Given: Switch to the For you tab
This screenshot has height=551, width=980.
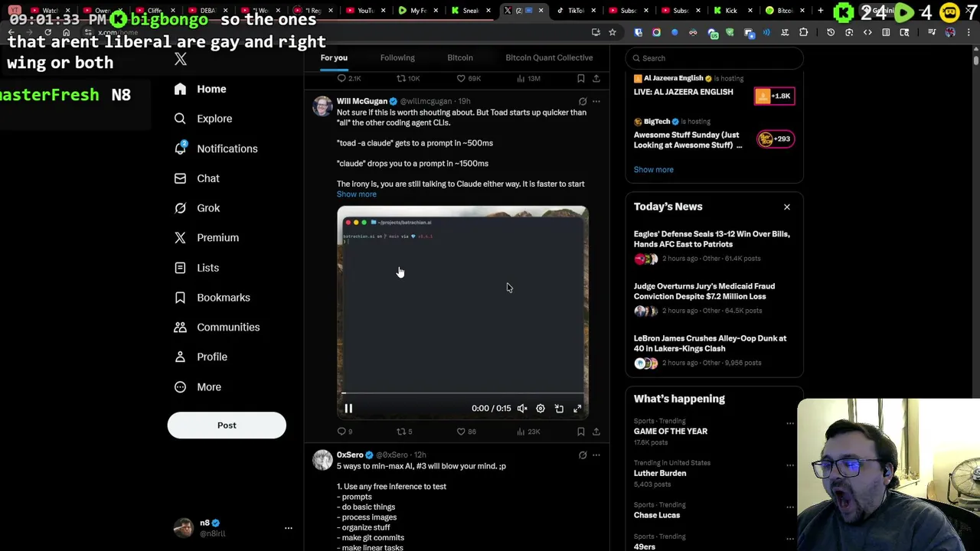Looking at the screenshot, I should point(334,57).
